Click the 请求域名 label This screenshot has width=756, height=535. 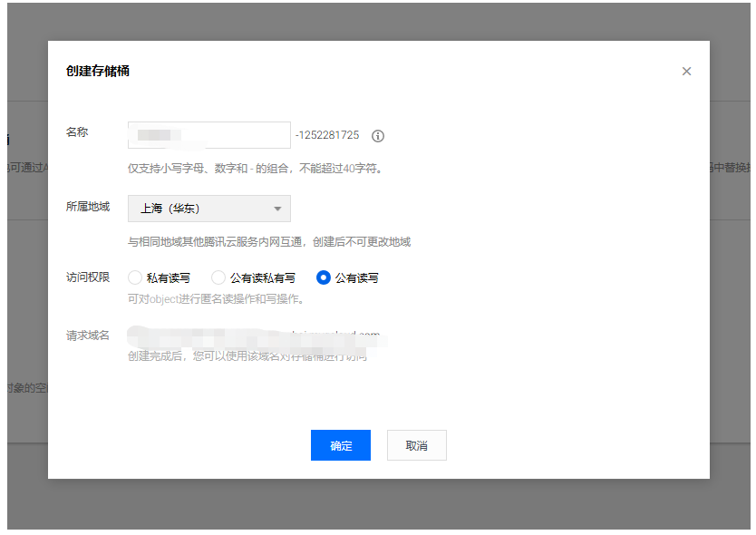point(88,336)
